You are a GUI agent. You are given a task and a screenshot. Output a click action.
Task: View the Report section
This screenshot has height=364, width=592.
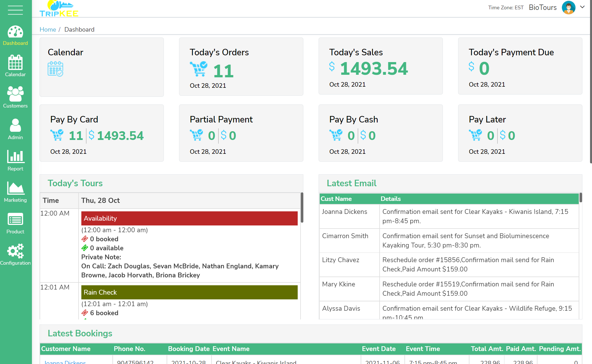[x=16, y=160]
